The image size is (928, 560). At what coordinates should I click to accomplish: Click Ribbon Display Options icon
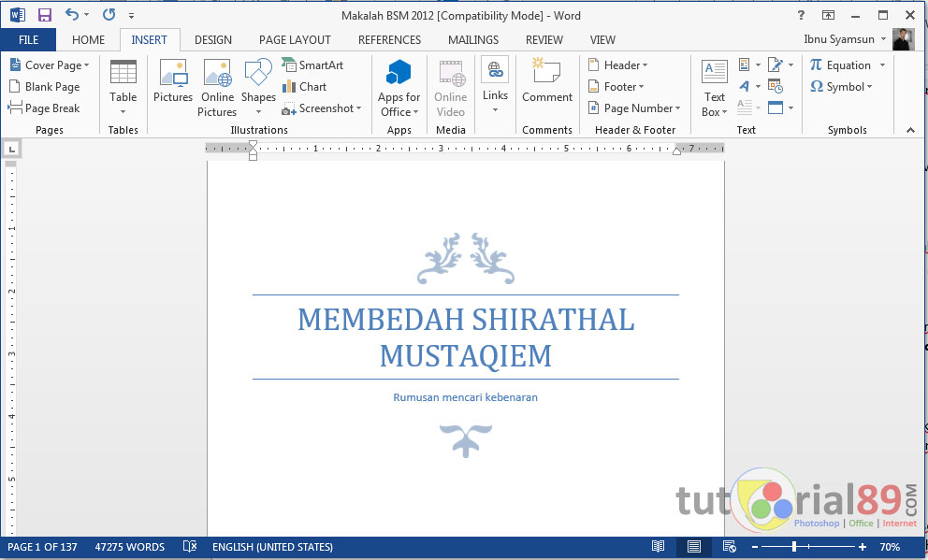pyautogui.click(x=828, y=15)
